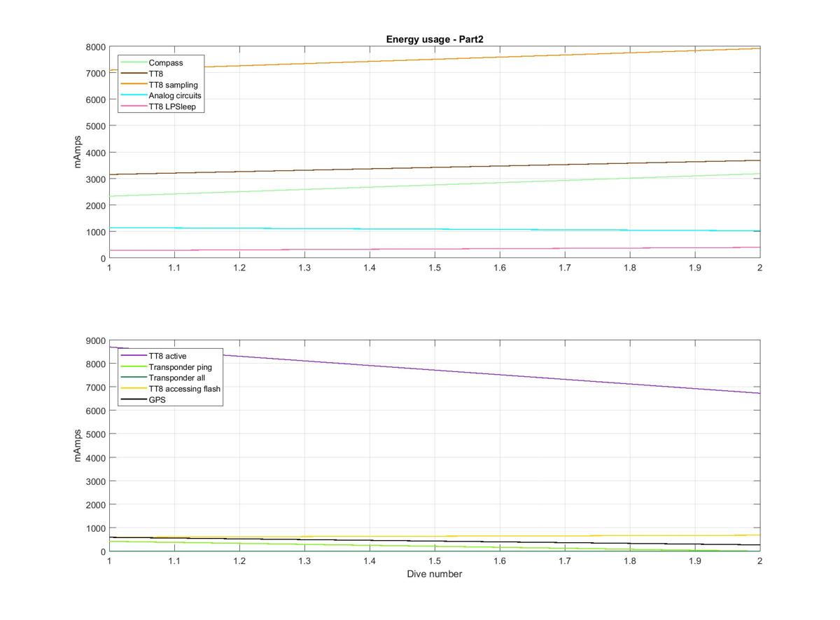The image size is (840, 620).
Task: Select the GPS legend entry
Action: [143, 400]
